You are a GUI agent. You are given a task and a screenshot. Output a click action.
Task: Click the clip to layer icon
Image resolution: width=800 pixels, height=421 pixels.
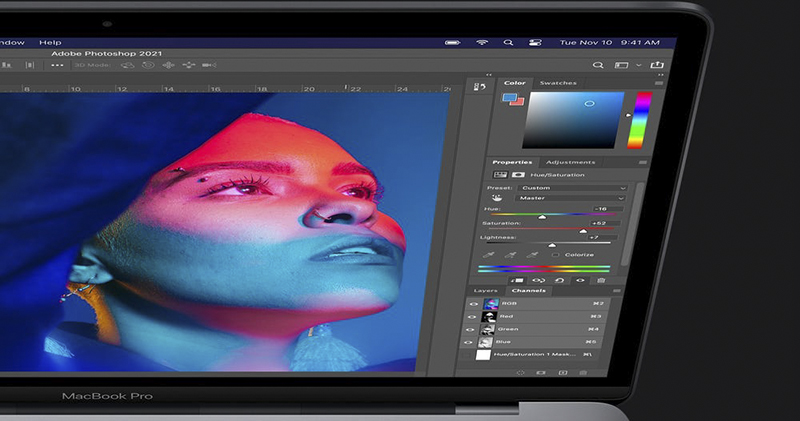pyautogui.click(x=517, y=280)
